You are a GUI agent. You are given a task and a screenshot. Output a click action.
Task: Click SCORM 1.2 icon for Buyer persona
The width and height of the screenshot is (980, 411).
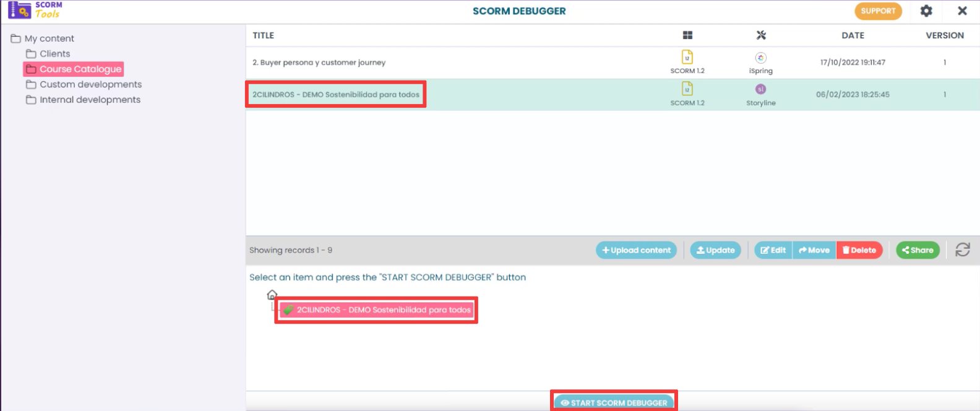coord(687,58)
